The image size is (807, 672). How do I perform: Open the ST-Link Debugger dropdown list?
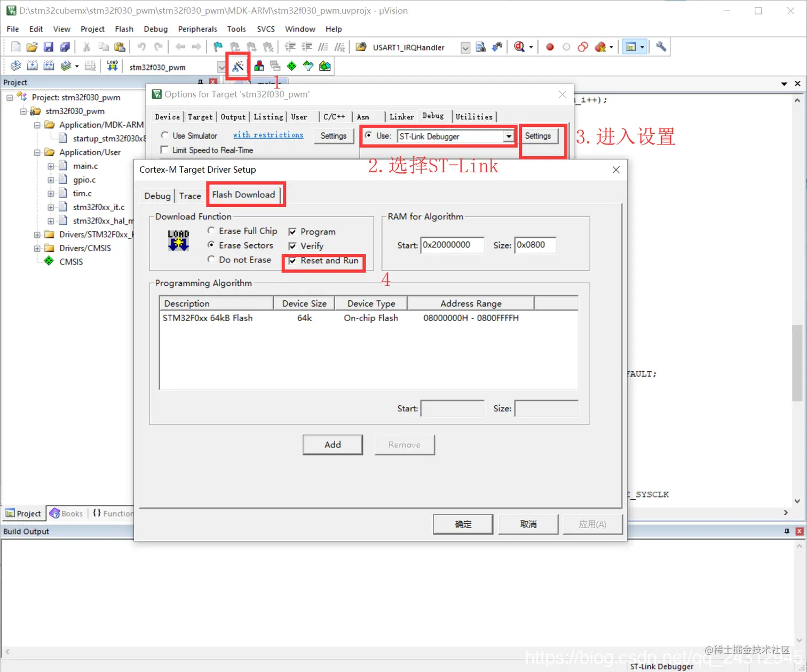coord(509,137)
